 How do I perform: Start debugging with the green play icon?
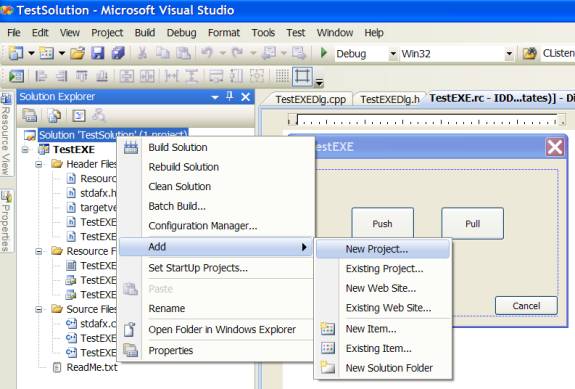click(x=323, y=53)
